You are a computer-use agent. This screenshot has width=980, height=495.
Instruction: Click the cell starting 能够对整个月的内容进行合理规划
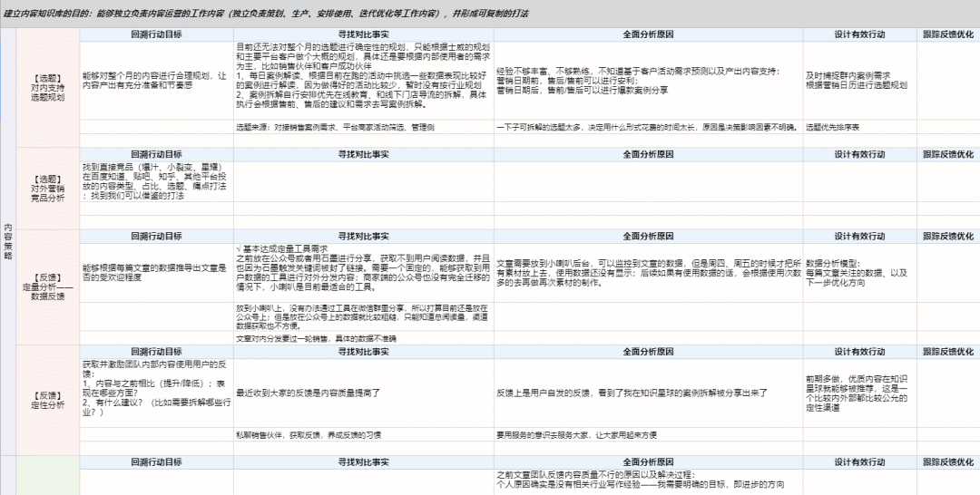[x=154, y=81]
